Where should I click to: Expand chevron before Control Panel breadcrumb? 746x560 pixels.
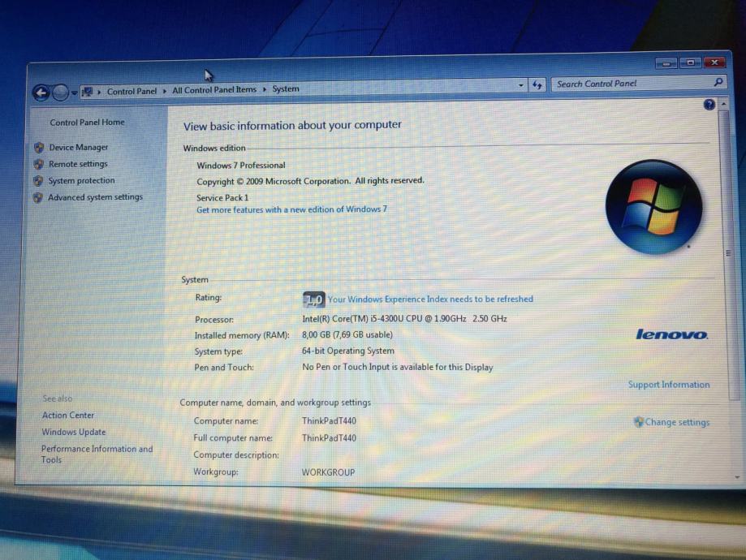pyautogui.click(x=99, y=92)
